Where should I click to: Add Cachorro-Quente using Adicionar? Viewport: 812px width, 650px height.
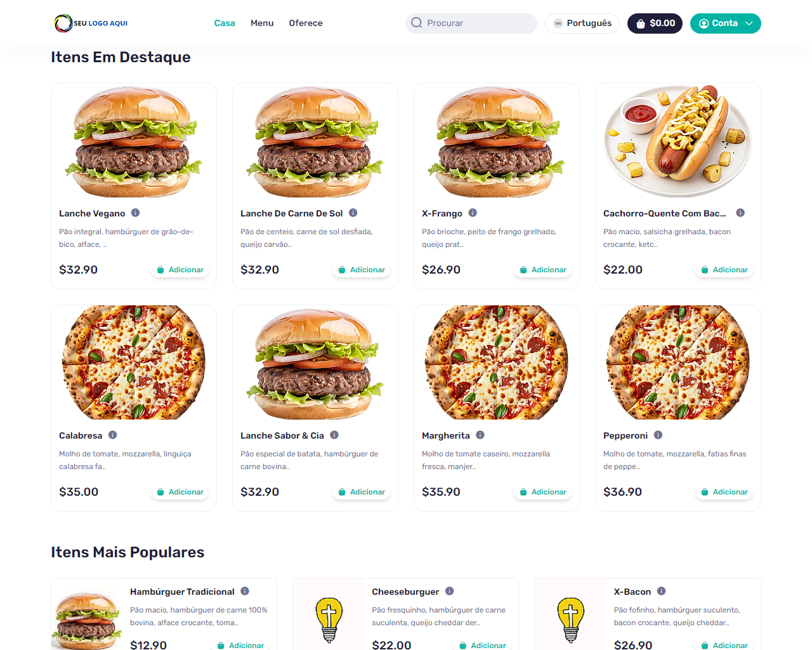[724, 270]
